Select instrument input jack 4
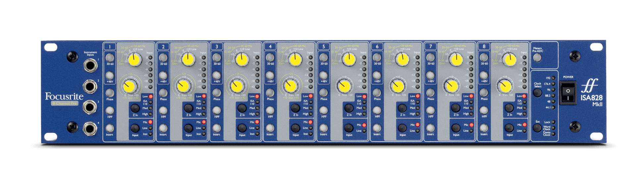This screenshot has width=644, height=183. (x=90, y=129)
